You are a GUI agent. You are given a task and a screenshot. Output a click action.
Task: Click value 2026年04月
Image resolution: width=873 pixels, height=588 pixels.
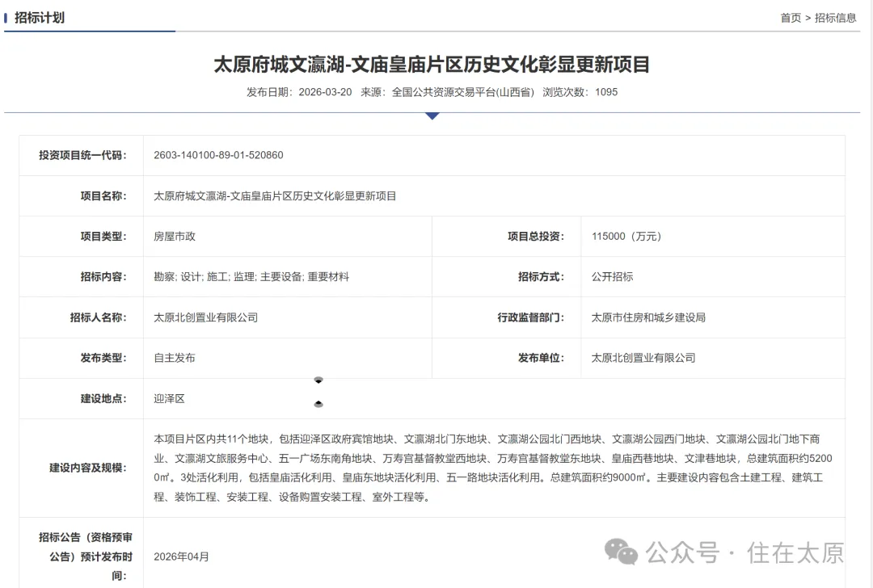click(x=182, y=556)
